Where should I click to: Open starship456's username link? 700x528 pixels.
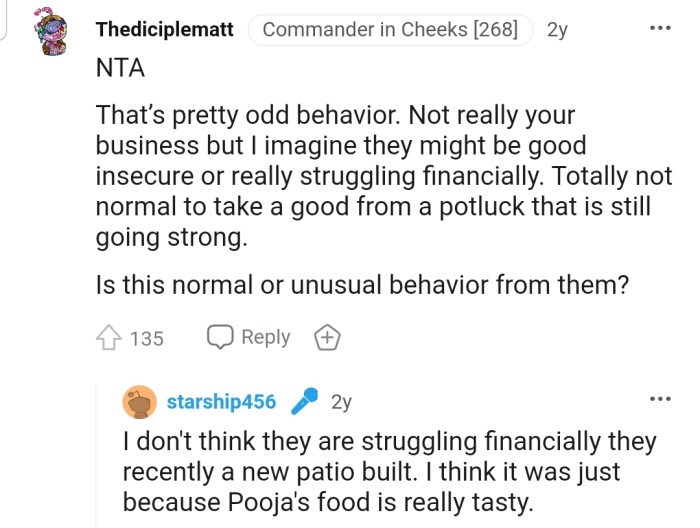tap(221, 402)
